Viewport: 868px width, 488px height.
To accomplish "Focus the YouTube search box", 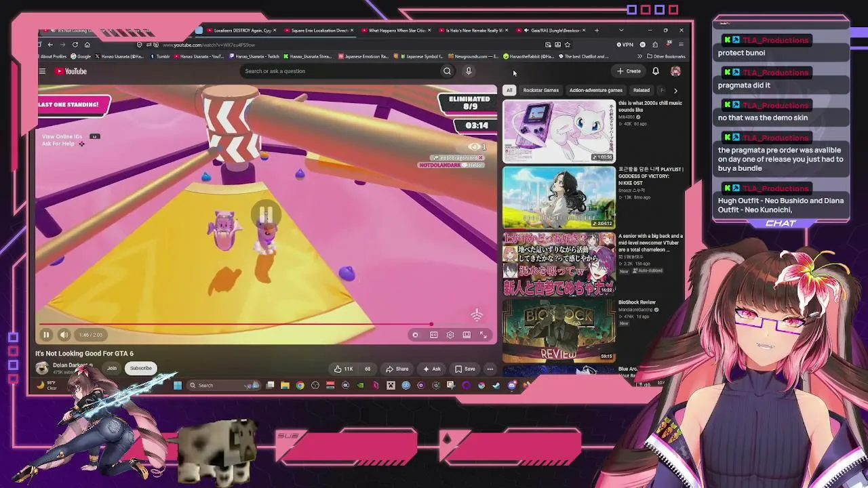I will [x=339, y=71].
